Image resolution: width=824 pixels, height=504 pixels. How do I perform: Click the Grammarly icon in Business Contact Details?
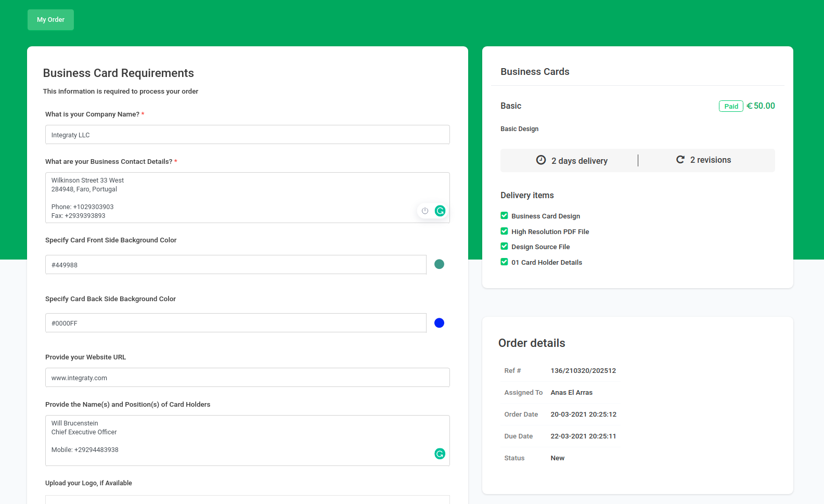440,211
